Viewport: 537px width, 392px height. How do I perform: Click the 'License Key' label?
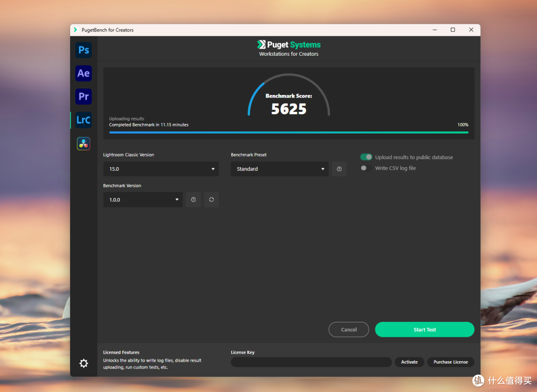coord(243,352)
